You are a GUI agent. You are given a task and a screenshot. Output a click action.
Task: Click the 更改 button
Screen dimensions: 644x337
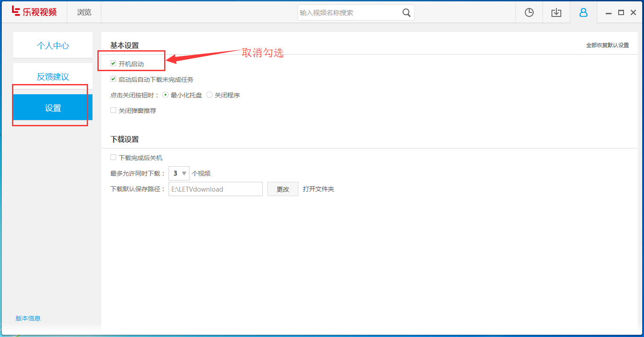pyautogui.click(x=282, y=189)
